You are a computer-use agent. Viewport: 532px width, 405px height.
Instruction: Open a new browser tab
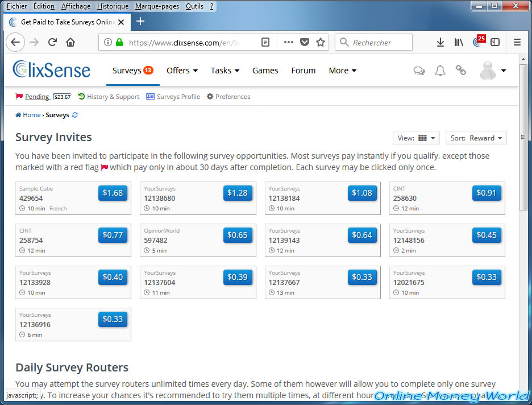pos(140,22)
